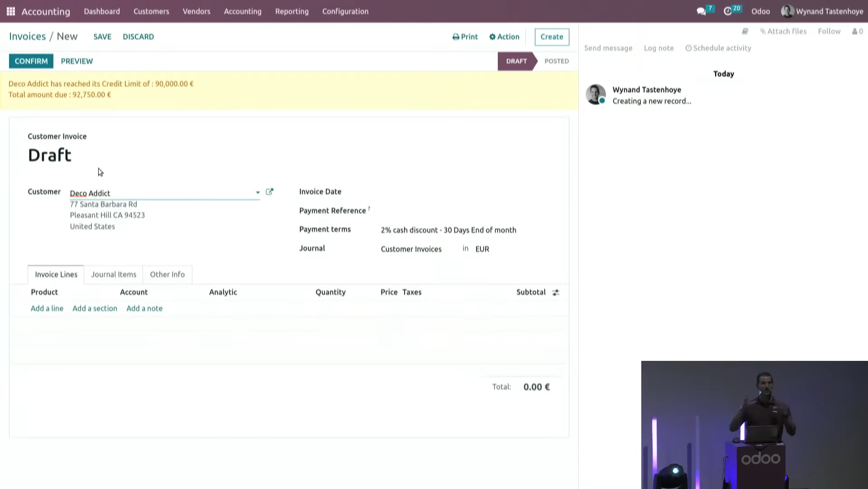Expand the Customer dropdown arrow
The image size is (868, 489).
coord(258,192)
